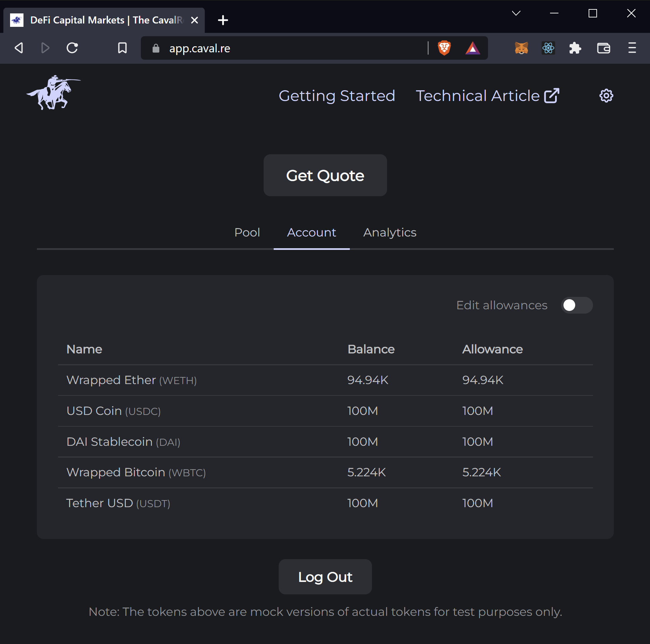
Task: Select the Tether USD (USDT) row name
Action: [118, 503]
